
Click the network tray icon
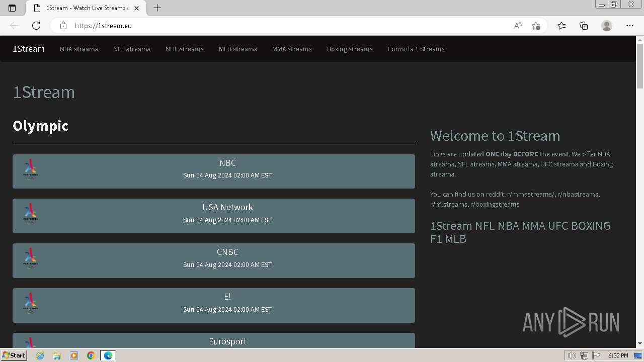pyautogui.click(x=584, y=355)
